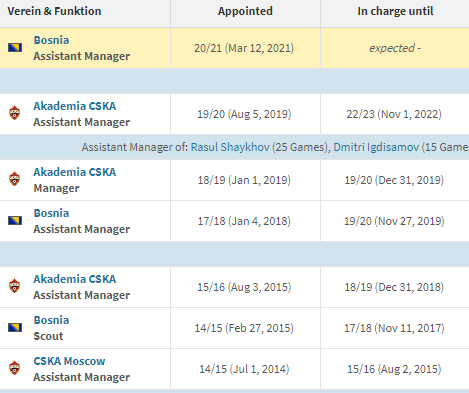Image resolution: width=469 pixels, height=393 pixels.
Task: Select appointed date 14/15 (Jul 1, 2014)
Action: tap(244, 369)
